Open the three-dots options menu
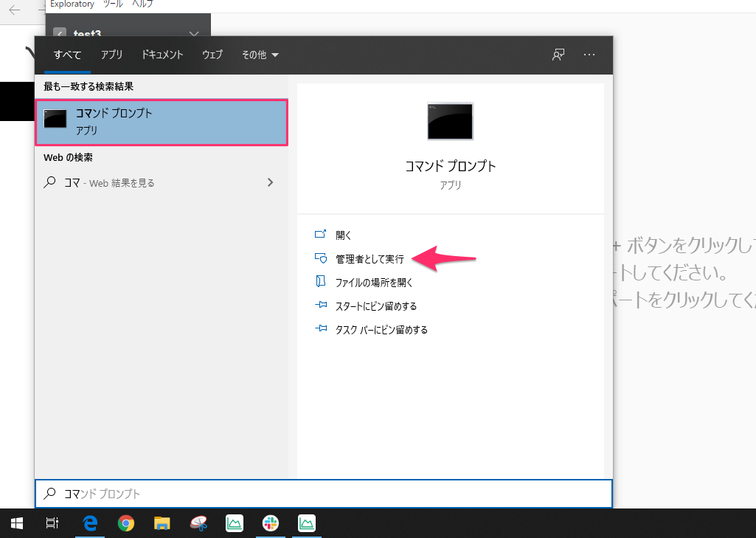 [x=589, y=55]
